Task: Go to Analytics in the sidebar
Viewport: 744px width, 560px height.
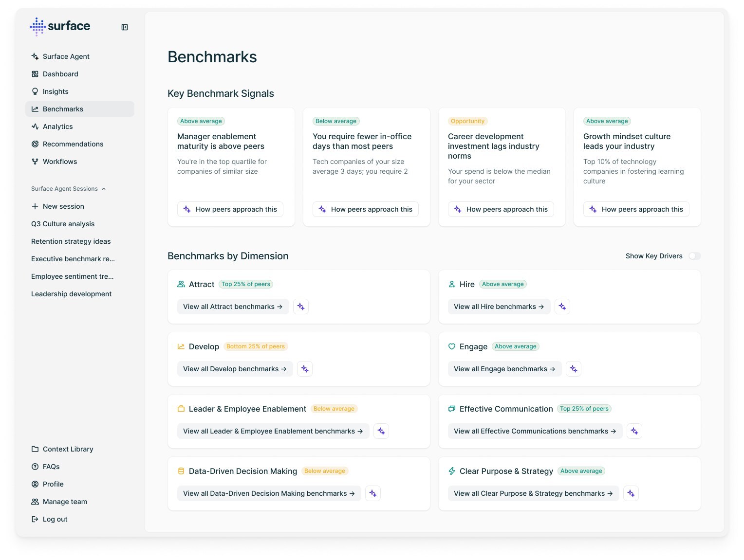Action: click(57, 126)
